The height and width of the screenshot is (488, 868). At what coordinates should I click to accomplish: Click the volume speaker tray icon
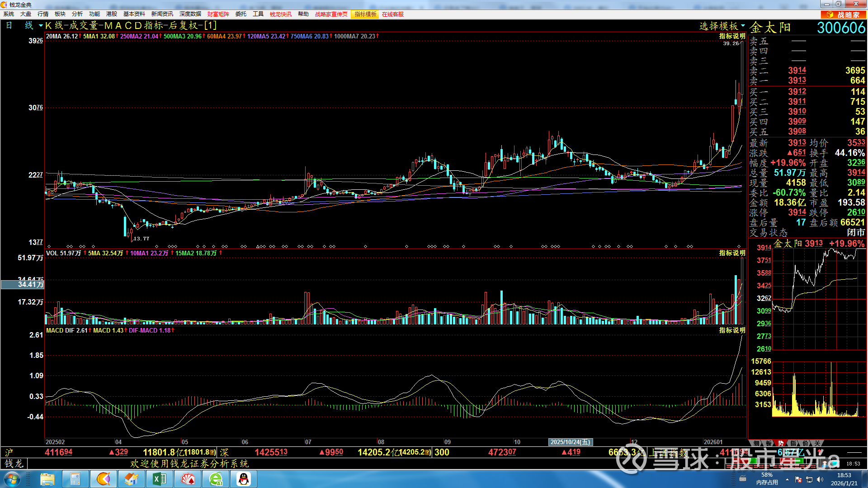point(820,479)
